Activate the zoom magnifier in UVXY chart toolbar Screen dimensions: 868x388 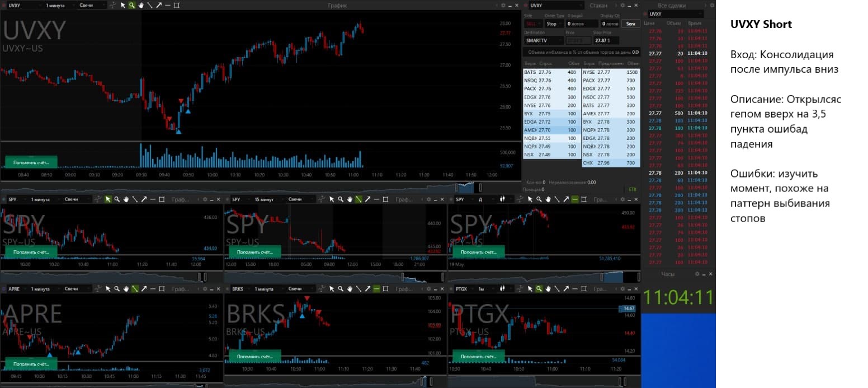point(131,5)
